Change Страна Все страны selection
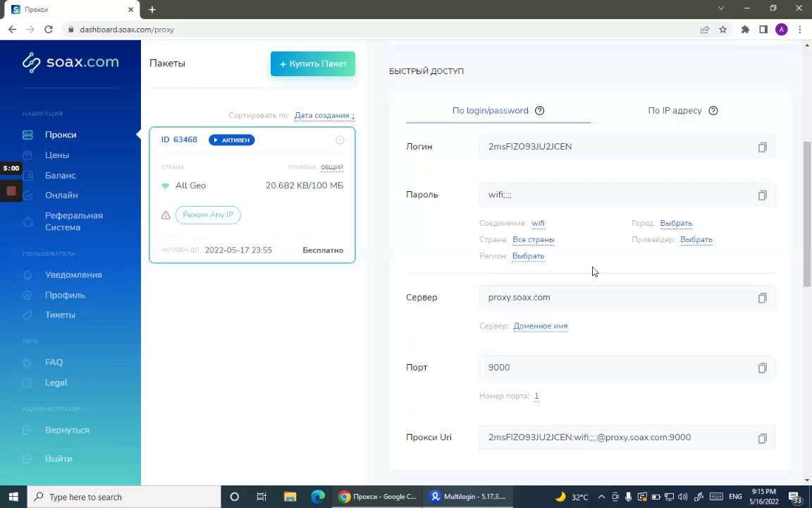The width and height of the screenshot is (812, 508). 534,239
